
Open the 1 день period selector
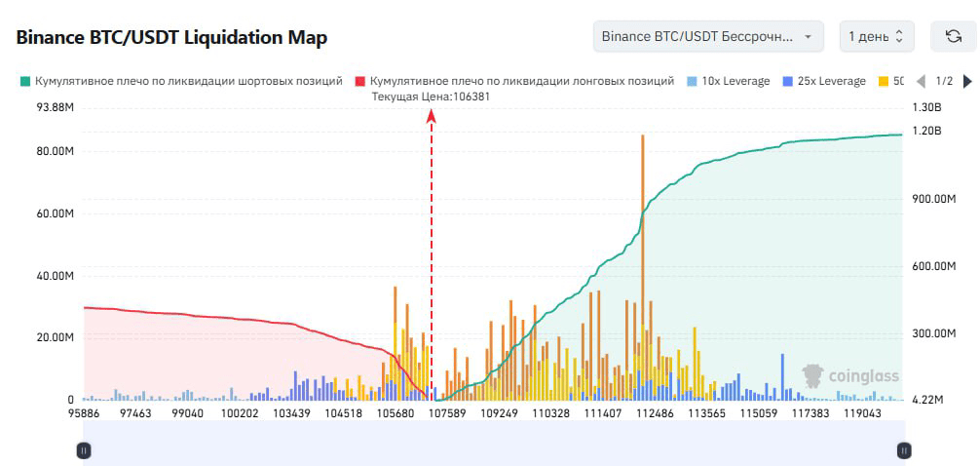pos(878,37)
